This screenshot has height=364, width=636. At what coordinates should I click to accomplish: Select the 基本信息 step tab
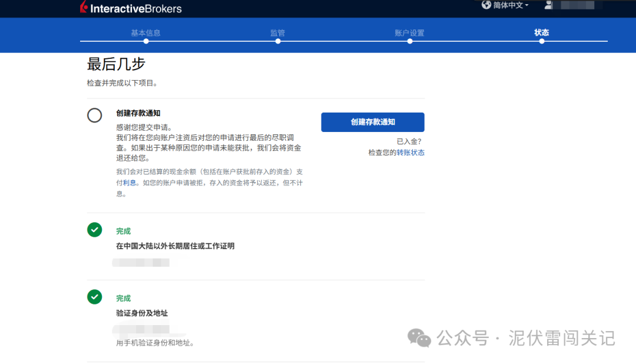click(x=145, y=32)
